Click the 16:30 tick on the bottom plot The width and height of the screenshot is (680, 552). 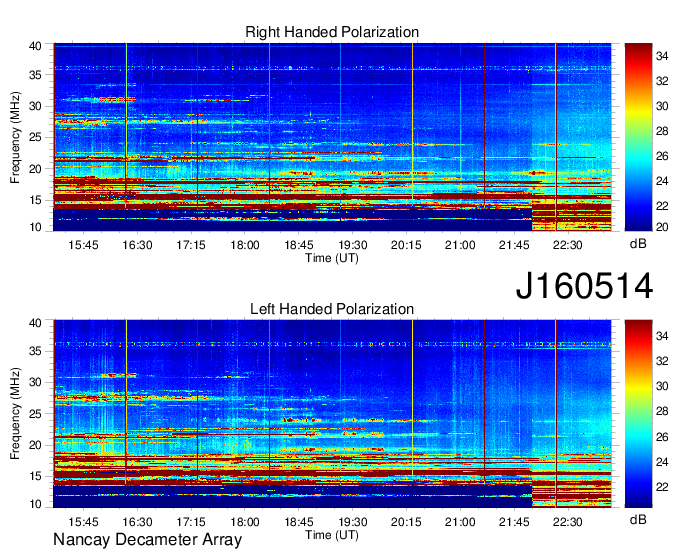click(x=137, y=522)
